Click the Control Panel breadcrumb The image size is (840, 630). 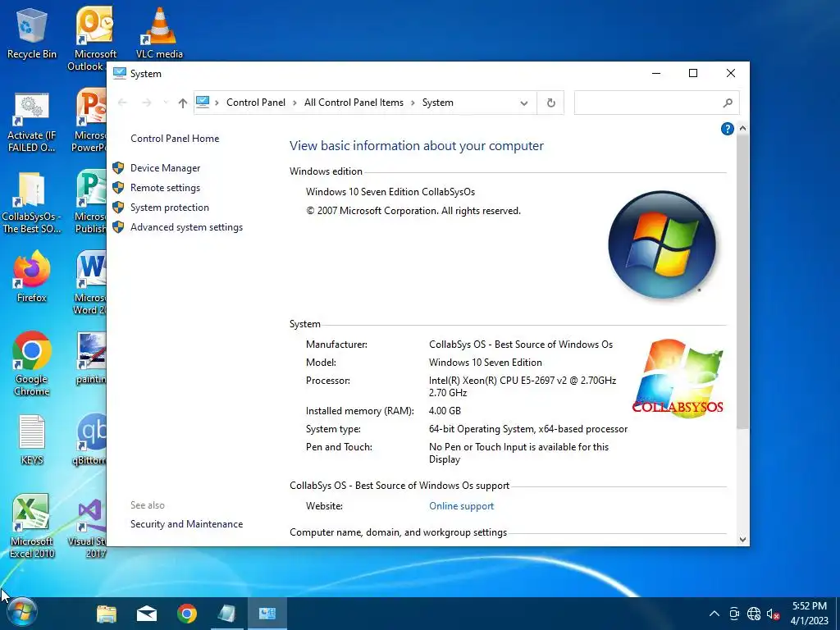(x=256, y=103)
